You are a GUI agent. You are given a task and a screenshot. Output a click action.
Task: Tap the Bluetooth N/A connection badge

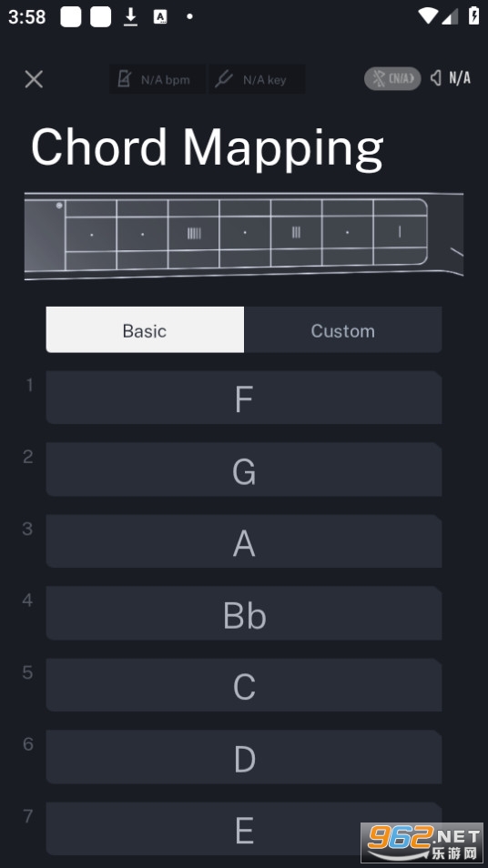click(392, 78)
